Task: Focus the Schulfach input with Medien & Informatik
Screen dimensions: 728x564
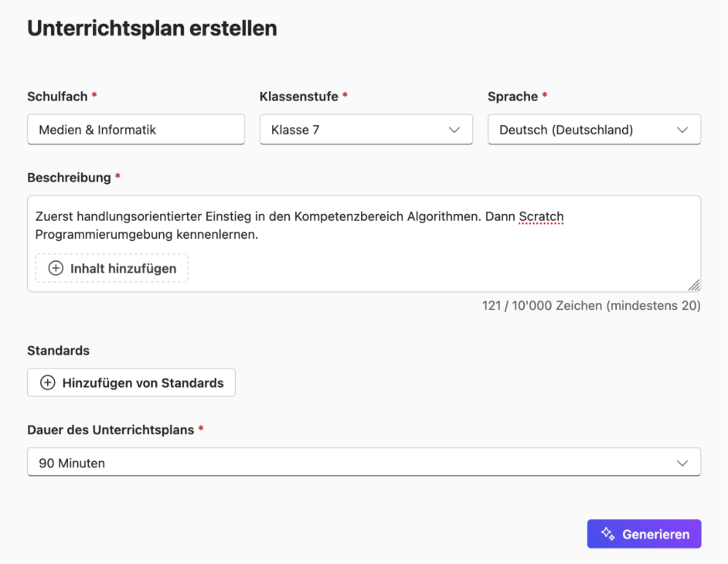Action: click(135, 130)
